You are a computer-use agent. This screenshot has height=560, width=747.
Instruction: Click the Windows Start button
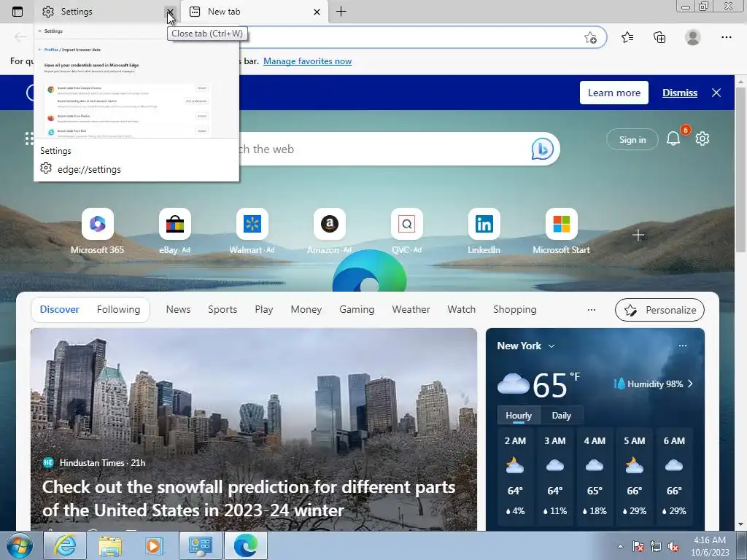click(x=20, y=545)
